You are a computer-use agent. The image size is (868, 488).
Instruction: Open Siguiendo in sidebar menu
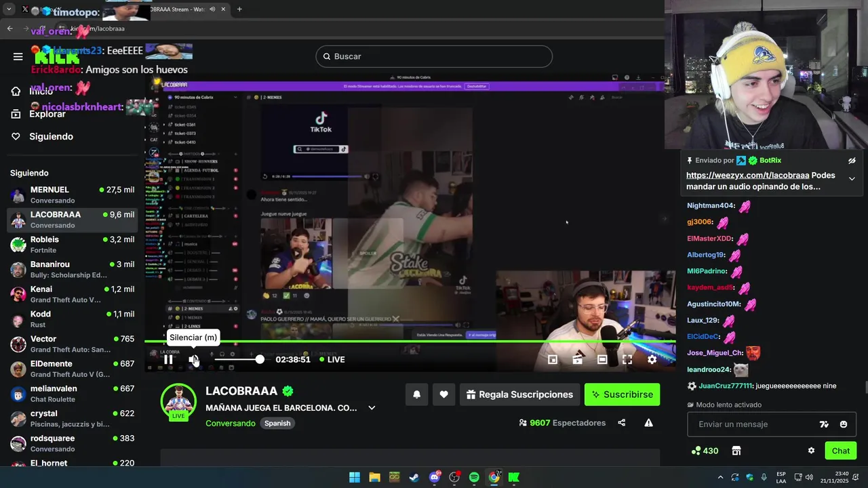click(x=42, y=136)
